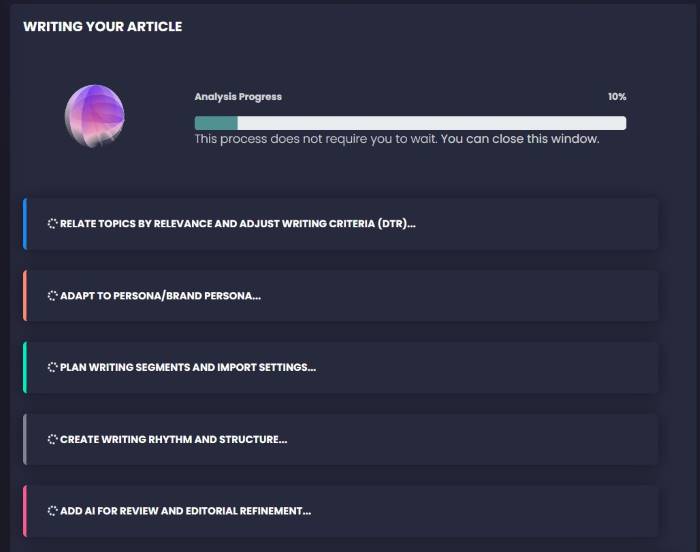This screenshot has width=700, height=552.
Task: Click the Writing Your Article heading
Action: (103, 27)
